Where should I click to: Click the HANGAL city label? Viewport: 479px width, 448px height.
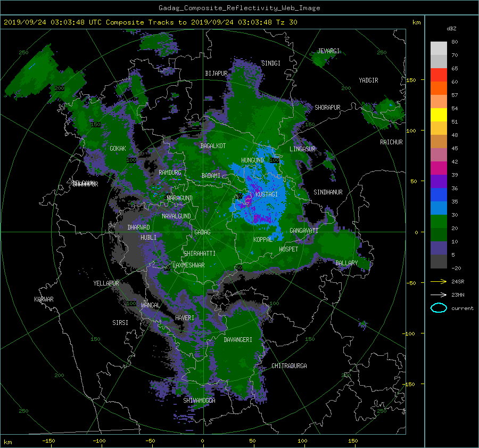pyautogui.click(x=151, y=305)
